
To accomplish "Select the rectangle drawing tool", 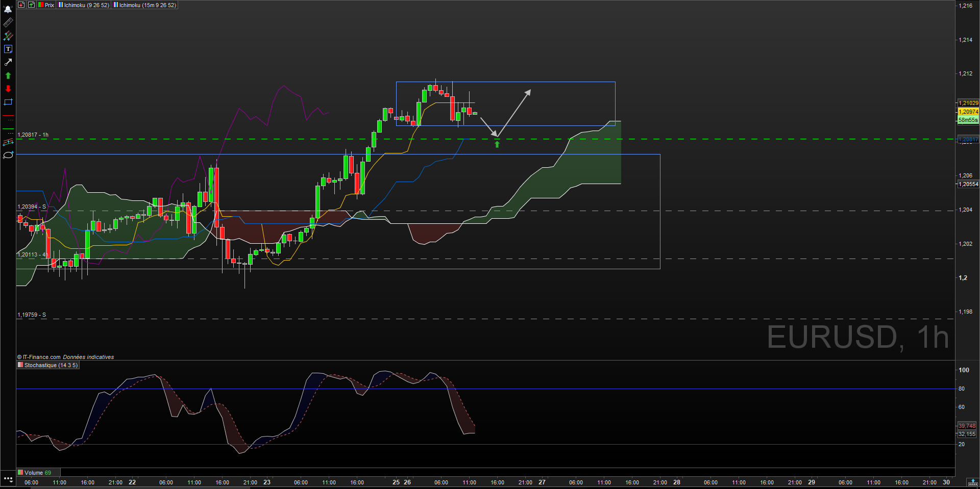I will [8, 102].
